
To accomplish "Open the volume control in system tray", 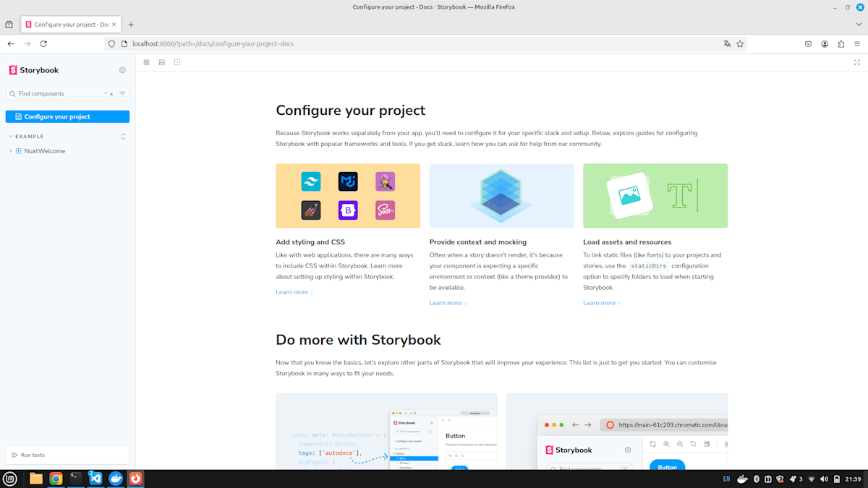I will 824,479.
